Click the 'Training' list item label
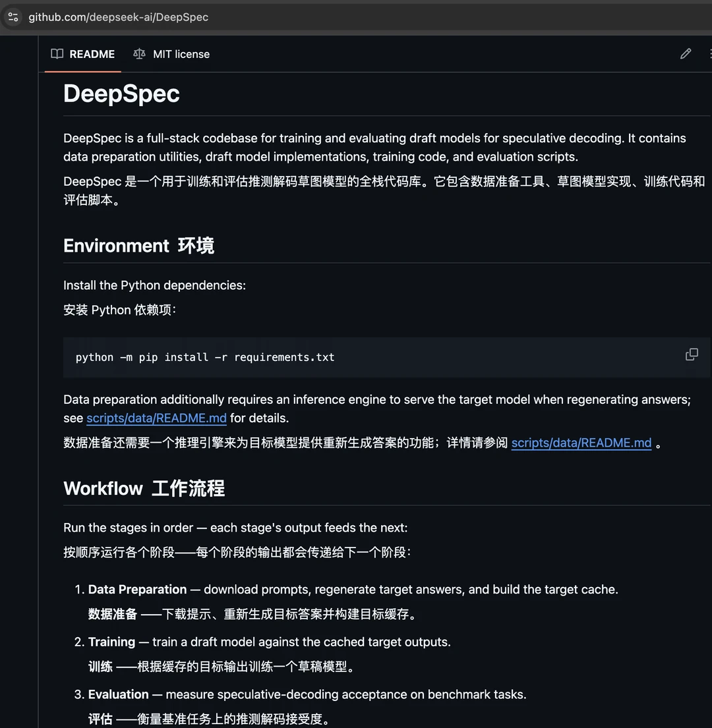Viewport: 712px width, 728px height. [111, 642]
